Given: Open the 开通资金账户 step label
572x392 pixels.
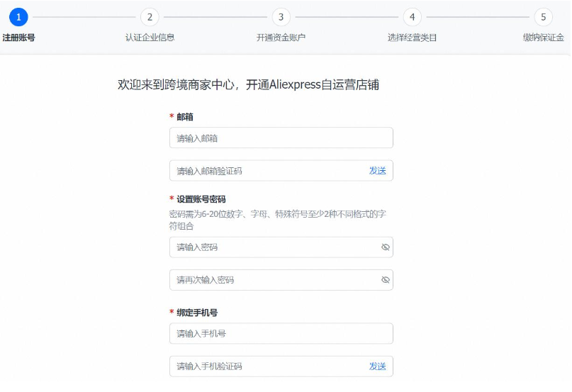Looking at the screenshot, I should pos(281,38).
